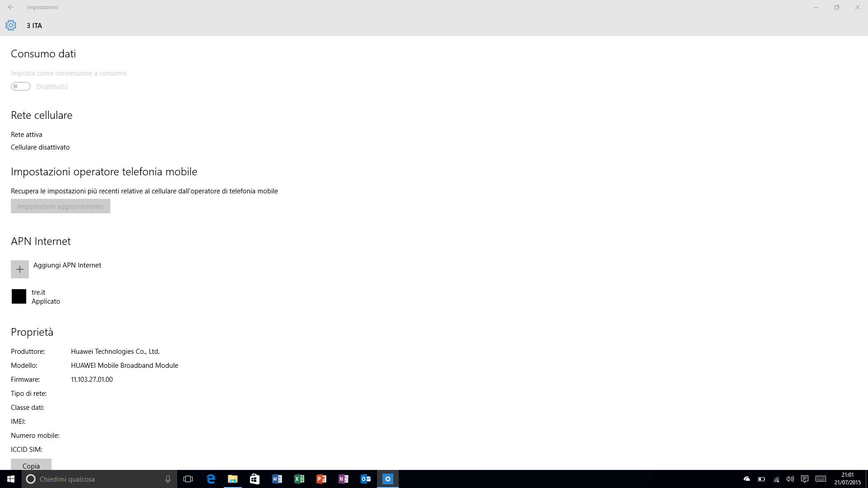Open the Windows Start menu
Image resolution: width=868 pixels, height=488 pixels.
[11, 479]
